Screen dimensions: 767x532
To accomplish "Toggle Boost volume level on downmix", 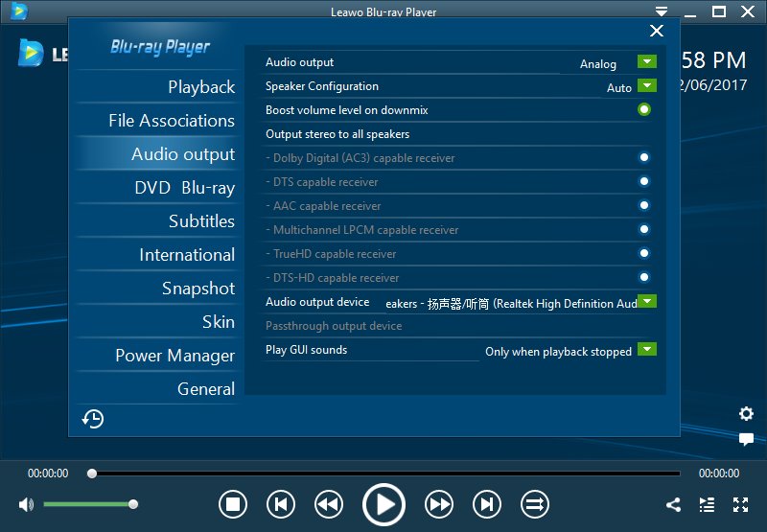I will [x=644, y=109].
